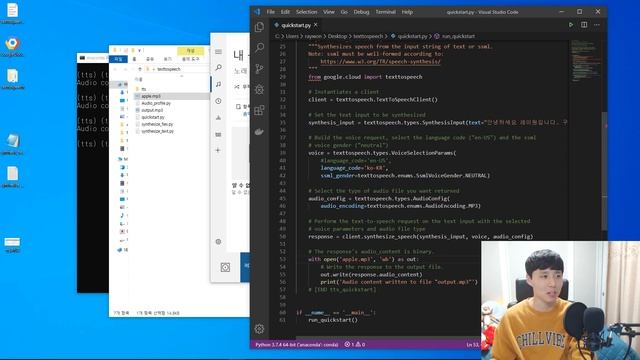The width and height of the screenshot is (640, 360).
Task: Open My Music note icon in Groove Music
Action: click(218, 84)
